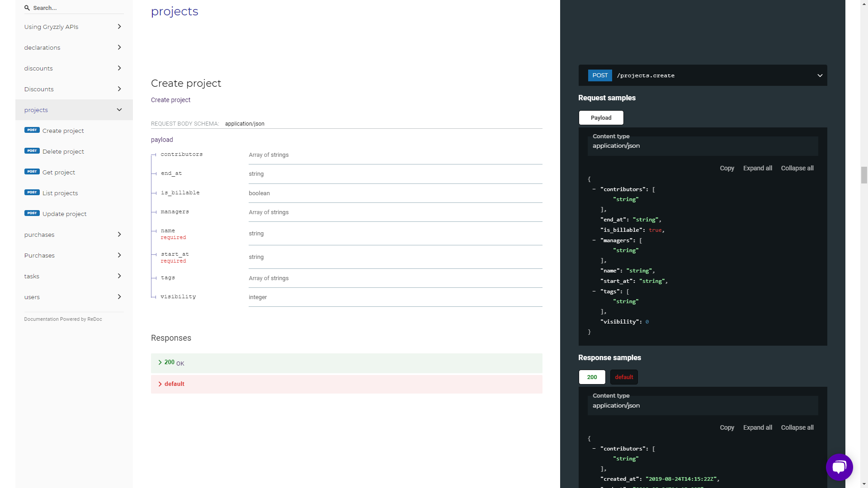
Task: Click the managers field name
Action: (x=175, y=211)
